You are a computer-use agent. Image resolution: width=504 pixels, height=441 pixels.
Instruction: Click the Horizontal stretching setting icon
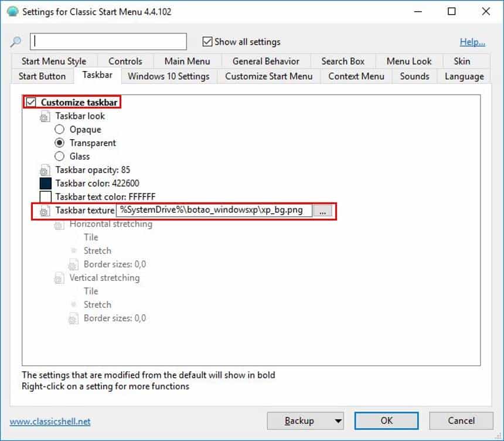click(59, 224)
